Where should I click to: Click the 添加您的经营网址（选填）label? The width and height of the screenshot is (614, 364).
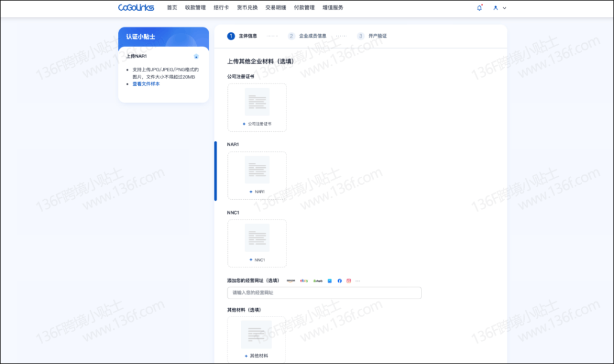(x=254, y=281)
